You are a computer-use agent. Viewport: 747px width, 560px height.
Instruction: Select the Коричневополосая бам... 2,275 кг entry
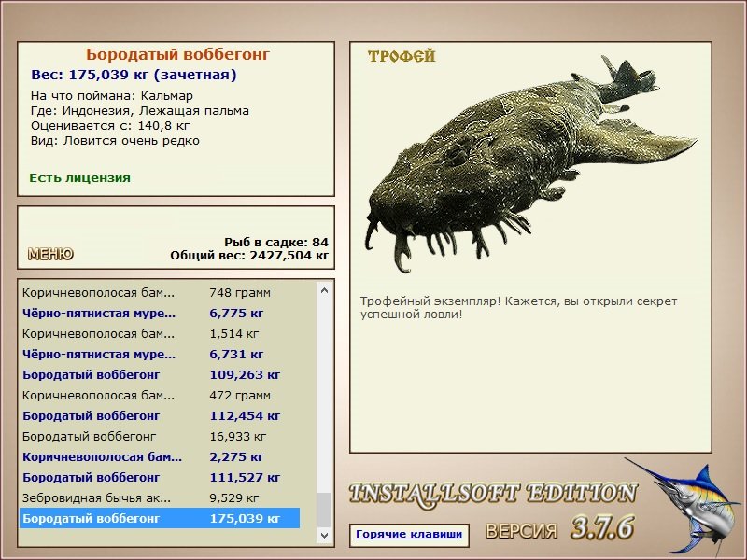[x=160, y=456]
